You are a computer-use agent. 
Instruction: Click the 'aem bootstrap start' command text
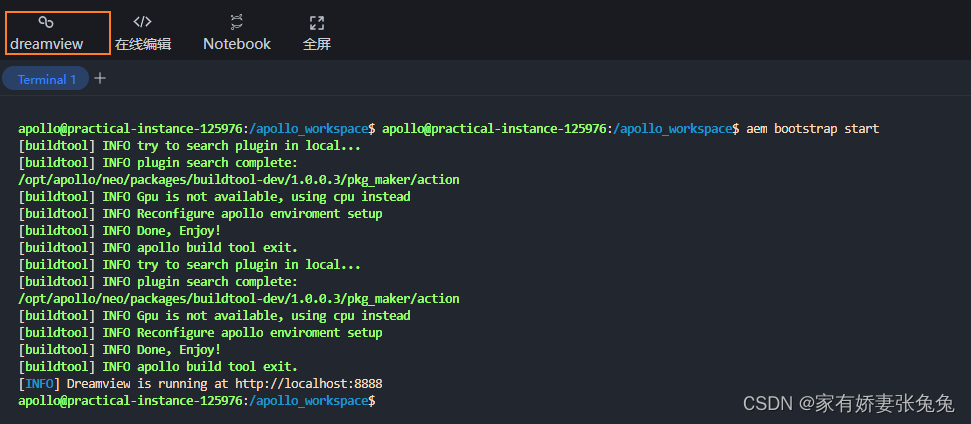(812, 129)
